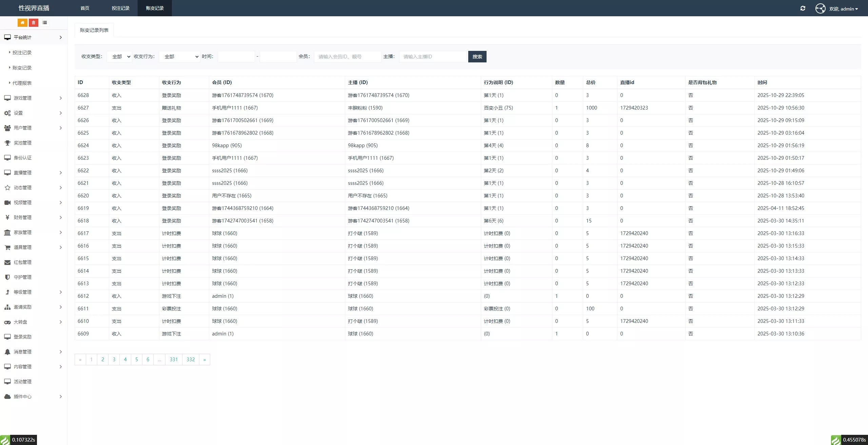Open 奖池管理 via its trophy icon

7,143
